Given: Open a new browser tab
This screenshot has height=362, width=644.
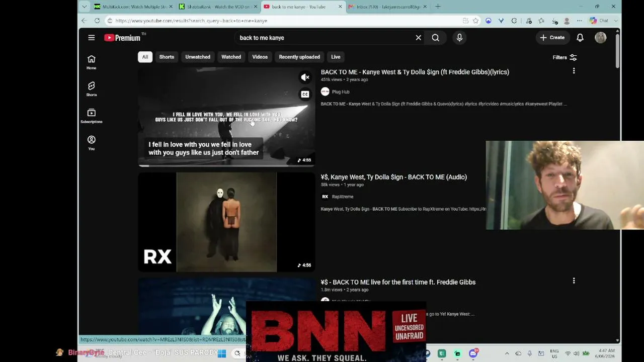Looking at the screenshot, I should point(438,7).
